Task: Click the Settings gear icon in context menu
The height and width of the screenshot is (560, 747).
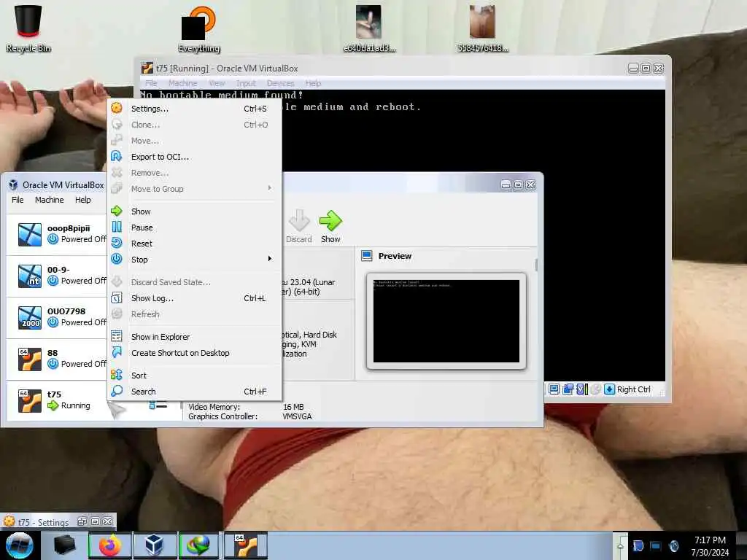Action: click(x=117, y=108)
